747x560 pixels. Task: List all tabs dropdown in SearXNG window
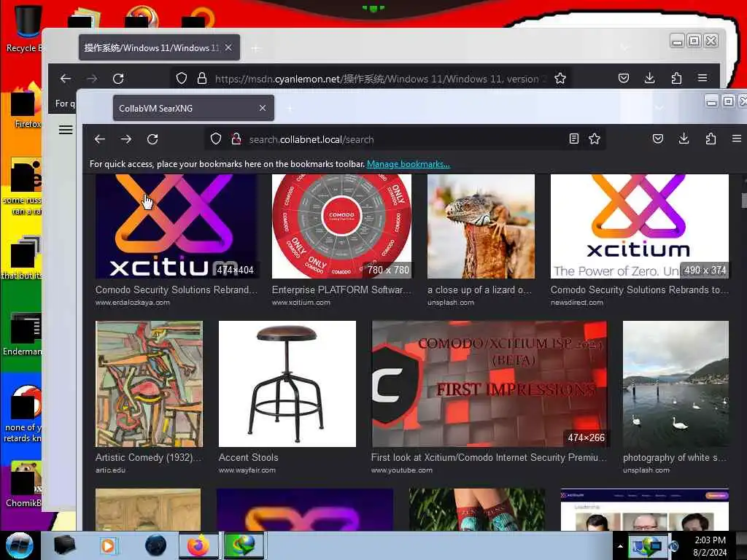[x=659, y=108]
